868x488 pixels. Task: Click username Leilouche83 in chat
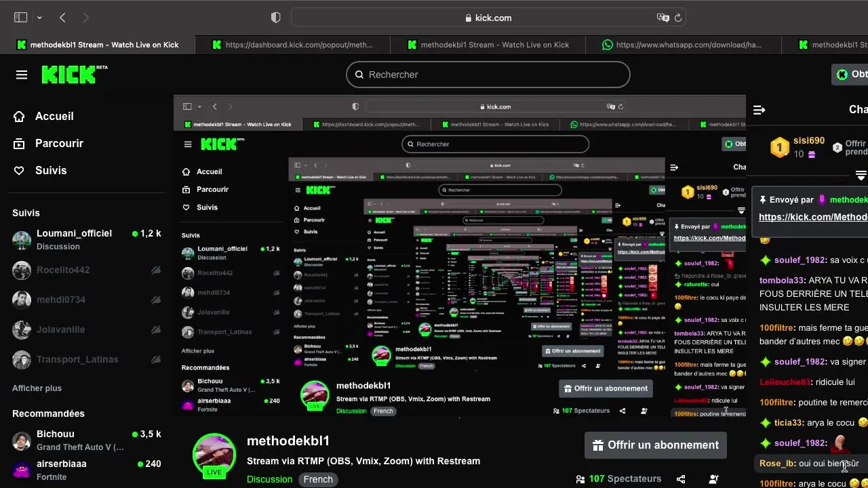click(785, 382)
